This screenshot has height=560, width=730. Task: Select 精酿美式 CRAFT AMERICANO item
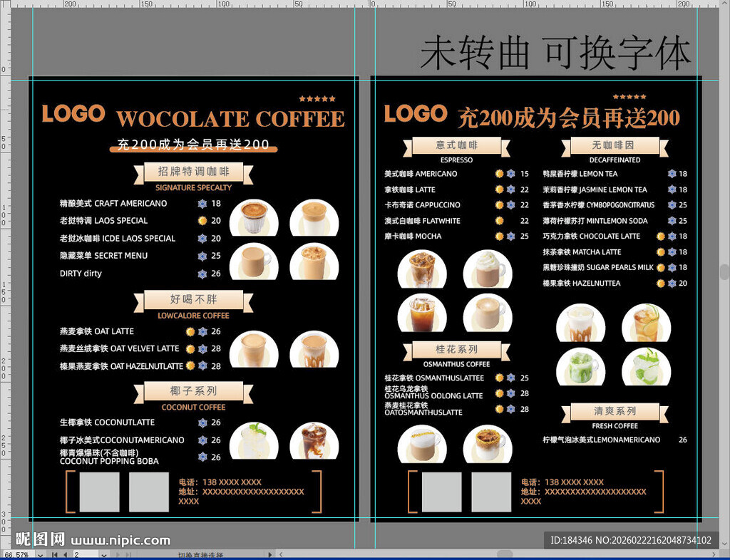[x=113, y=204]
